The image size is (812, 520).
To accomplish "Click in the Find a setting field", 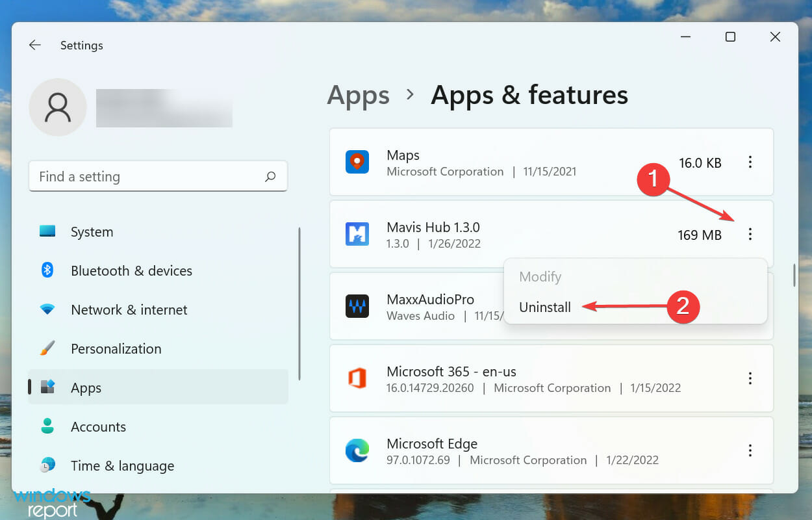I will (x=158, y=176).
